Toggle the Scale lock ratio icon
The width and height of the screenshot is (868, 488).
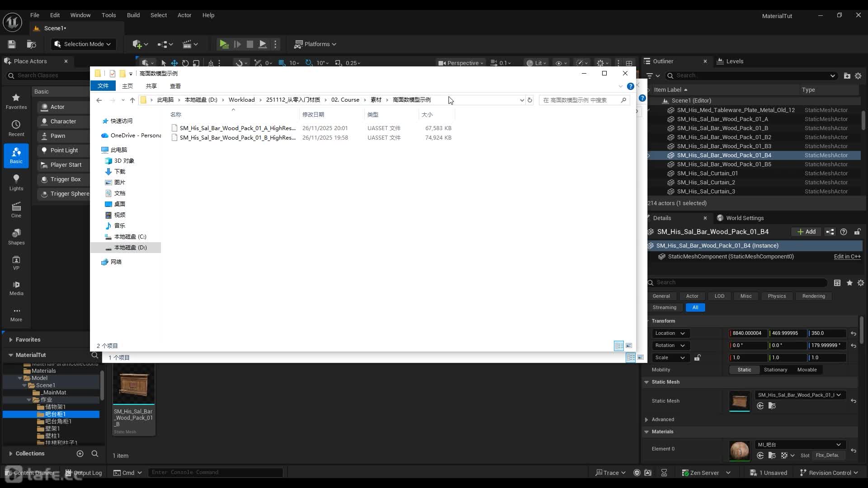point(697,357)
